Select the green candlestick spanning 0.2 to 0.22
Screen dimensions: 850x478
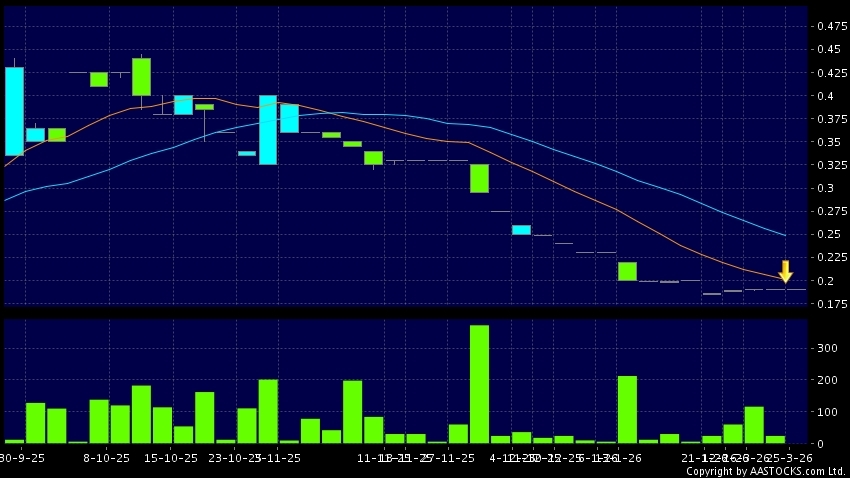pos(627,271)
